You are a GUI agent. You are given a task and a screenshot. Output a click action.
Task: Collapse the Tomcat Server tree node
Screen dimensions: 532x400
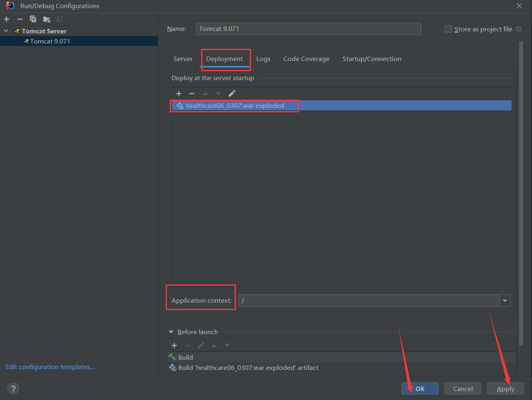point(6,31)
